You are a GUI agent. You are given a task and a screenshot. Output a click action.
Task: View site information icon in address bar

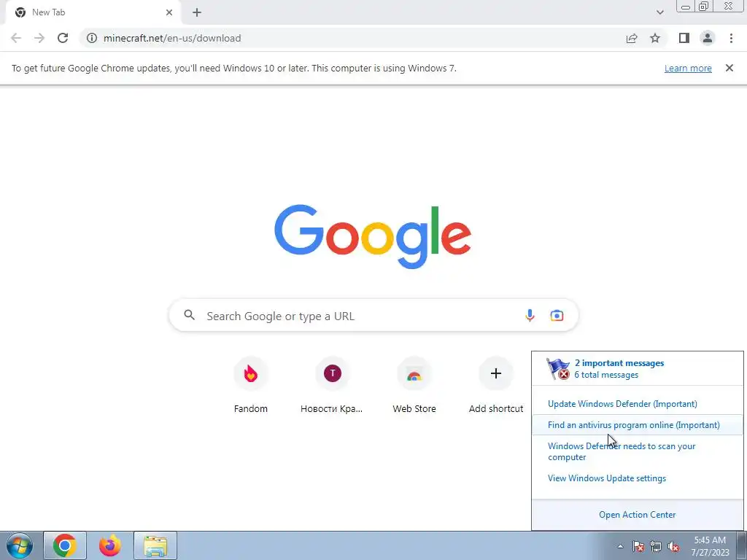91,38
